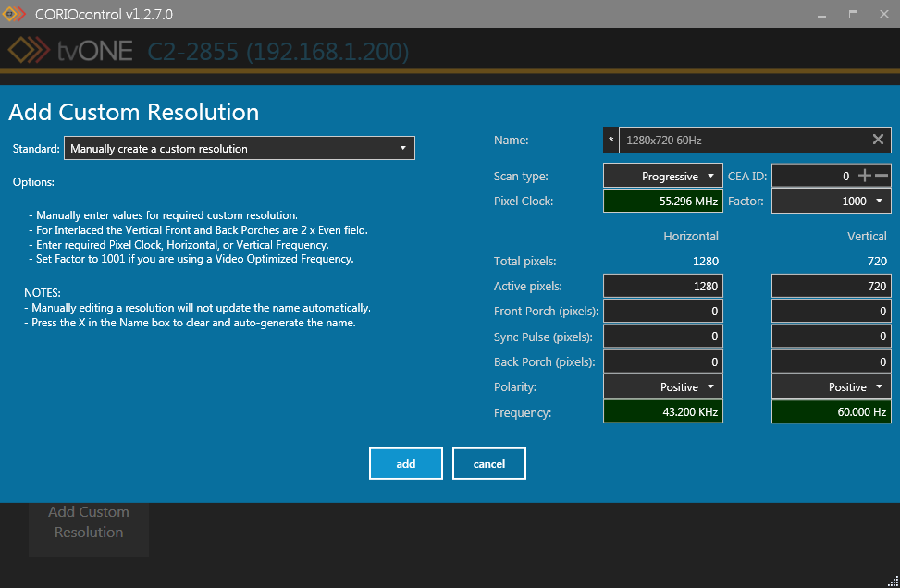Click the Vertical column header
This screenshot has height=588, width=900.
pos(867,236)
